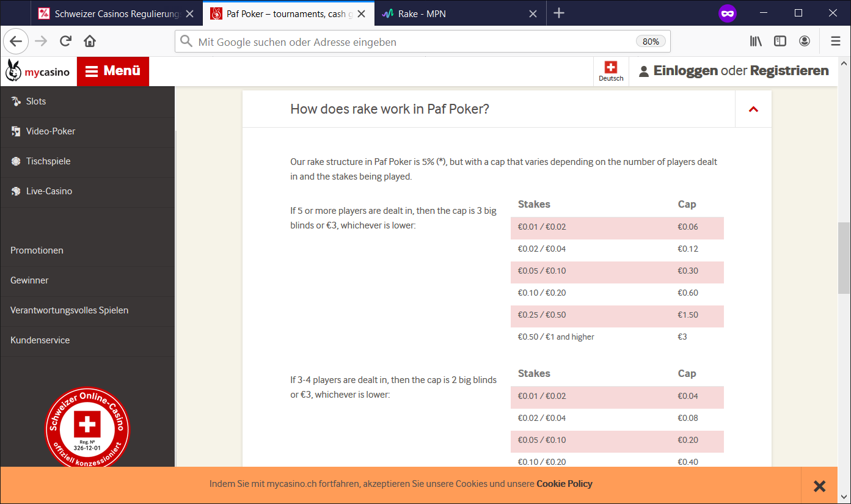Click the mycasino logo

click(37, 71)
